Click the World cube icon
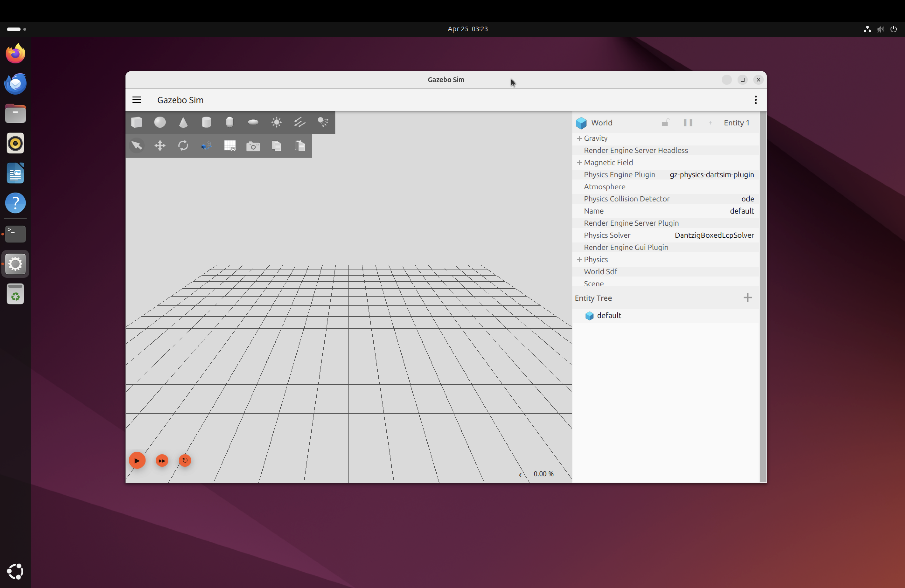Viewport: 905px width, 588px height. pos(581,123)
